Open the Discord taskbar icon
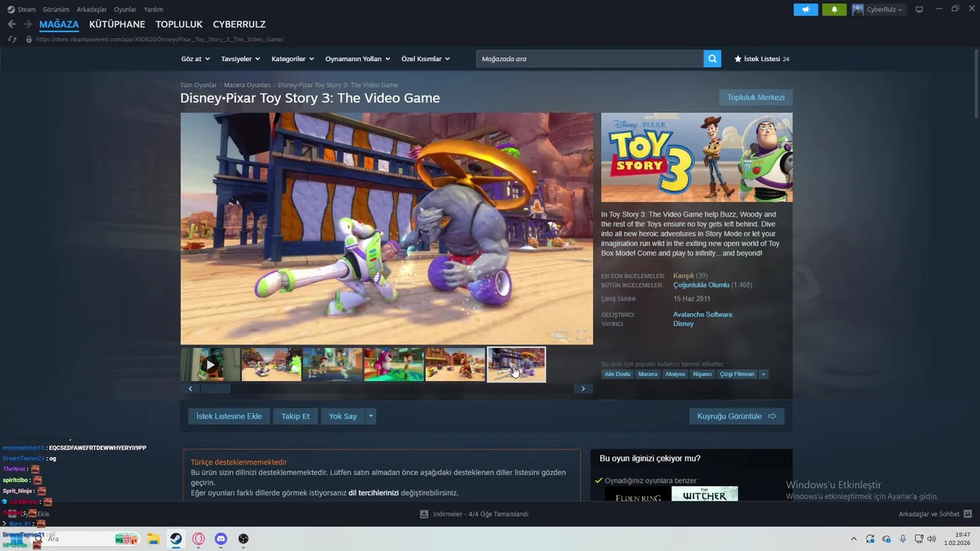 221,539
